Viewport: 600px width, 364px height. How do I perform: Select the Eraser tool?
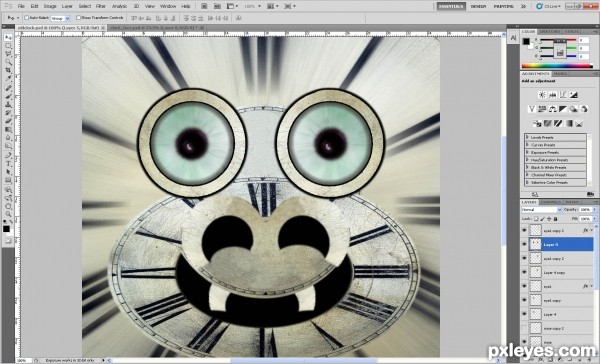8,121
